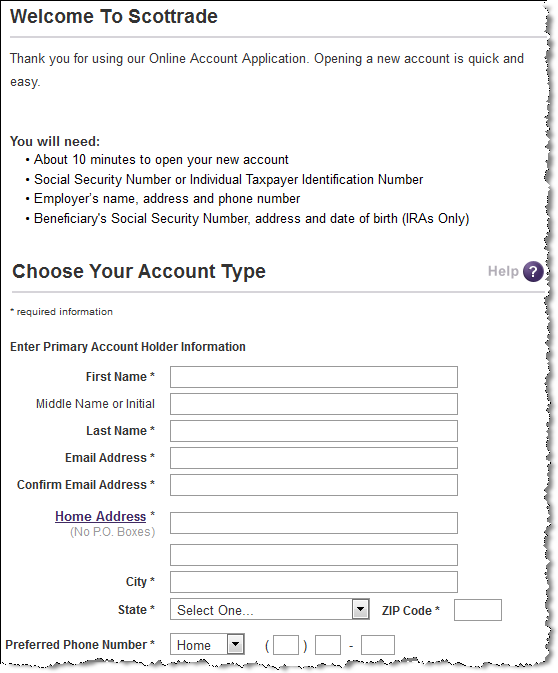This screenshot has width=558, height=673.
Task: Click the ZIP Code input box
Action: point(478,610)
